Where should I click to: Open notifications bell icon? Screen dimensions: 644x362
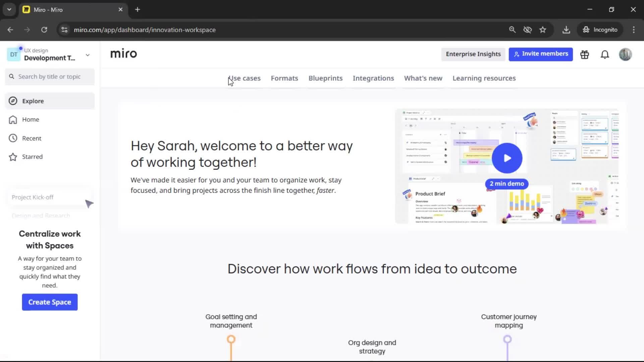605,54
